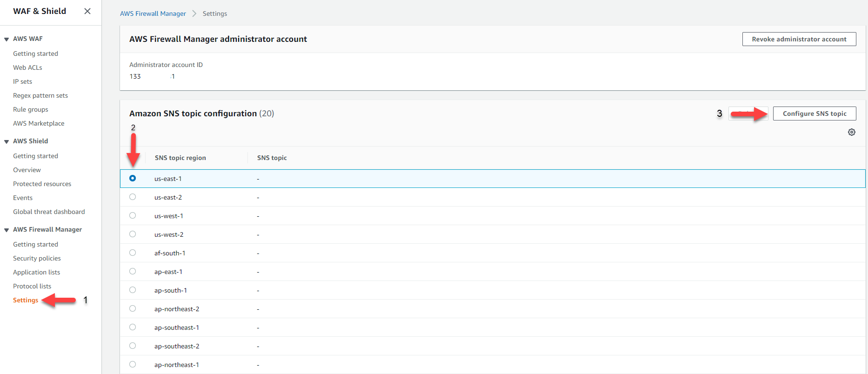The height and width of the screenshot is (374, 868).
Task: Sort by SNS topic region column
Action: [x=180, y=158]
